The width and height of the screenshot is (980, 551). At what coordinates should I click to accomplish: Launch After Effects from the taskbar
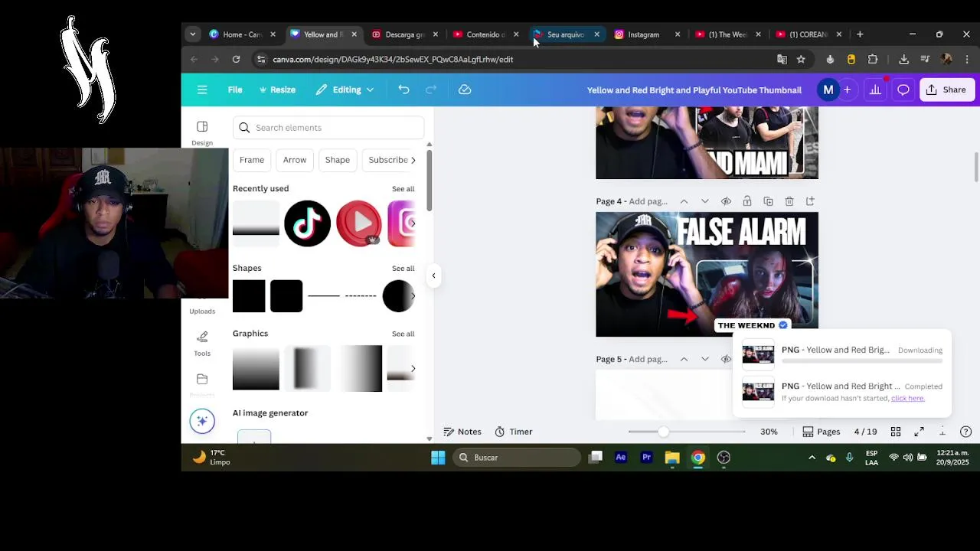point(621,458)
